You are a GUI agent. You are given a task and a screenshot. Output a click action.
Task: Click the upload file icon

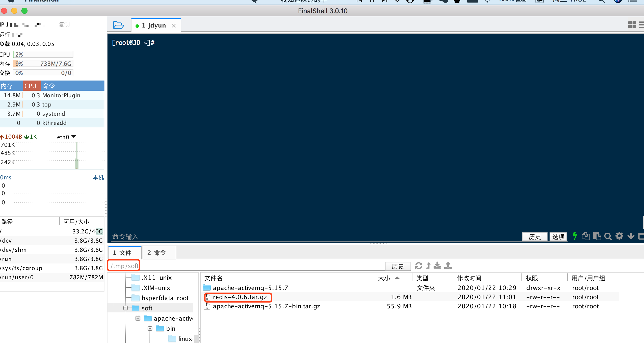[448, 266]
